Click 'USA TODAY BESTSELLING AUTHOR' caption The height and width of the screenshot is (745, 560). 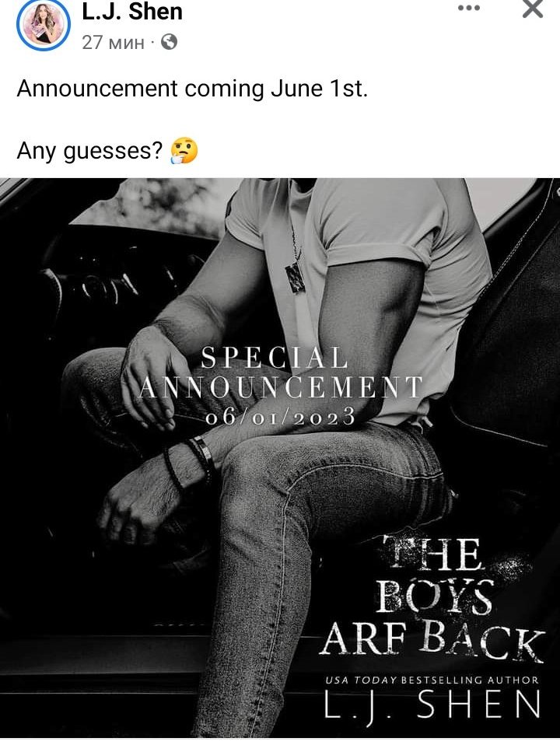tap(432, 680)
